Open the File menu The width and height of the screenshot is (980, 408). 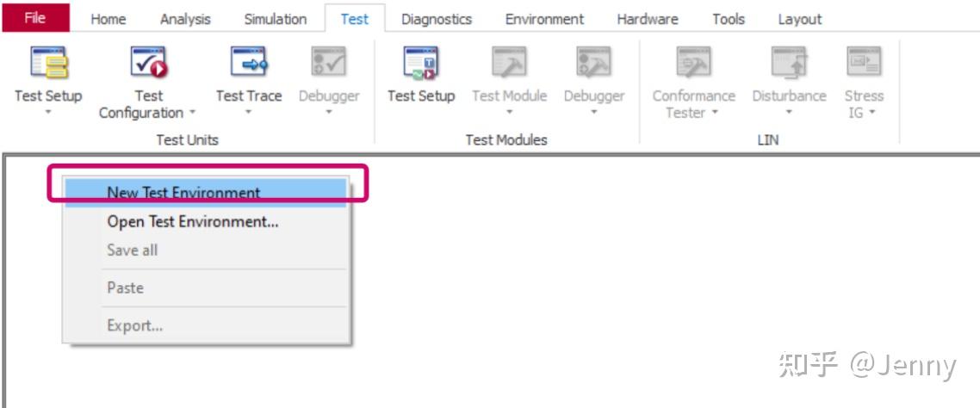[35, 18]
